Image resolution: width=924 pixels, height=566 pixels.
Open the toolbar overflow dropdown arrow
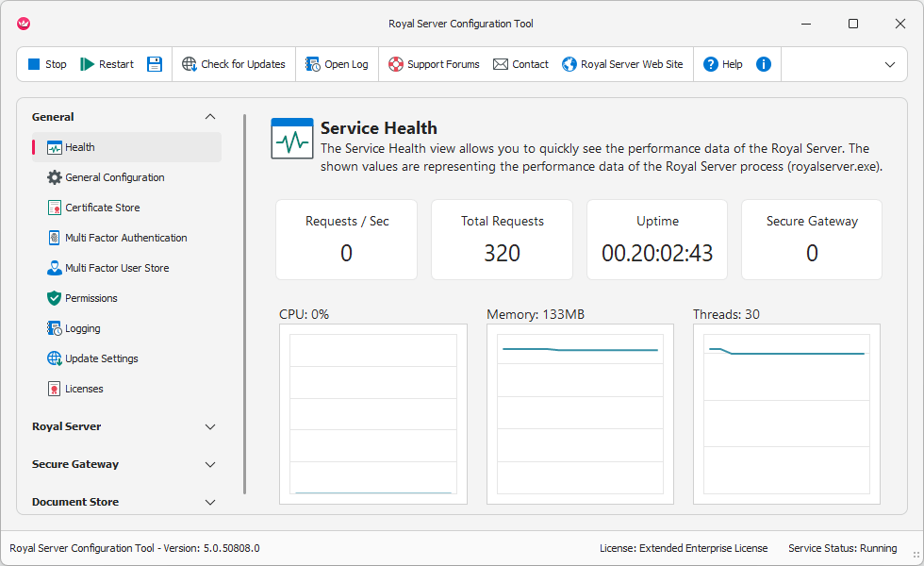pyautogui.click(x=890, y=64)
